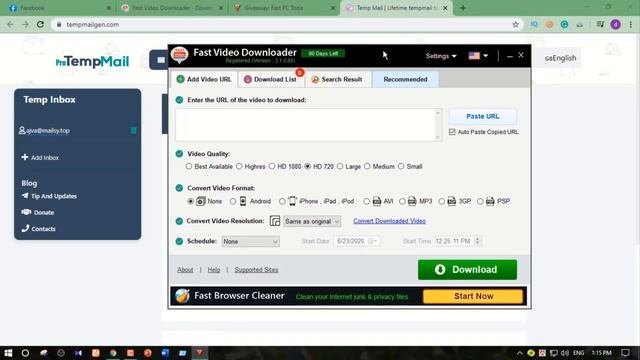
Task: Open the Windows Start menu
Action: coord(8,353)
